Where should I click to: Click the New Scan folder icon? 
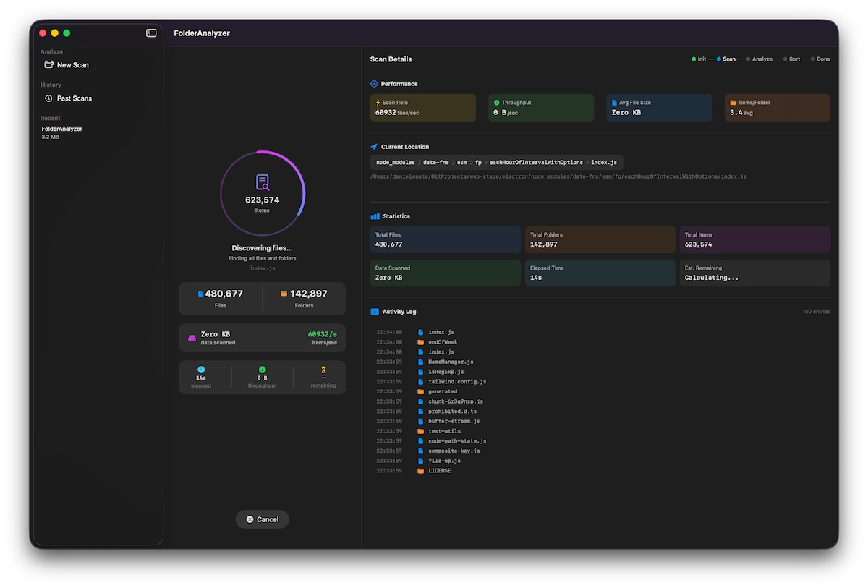(48, 65)
